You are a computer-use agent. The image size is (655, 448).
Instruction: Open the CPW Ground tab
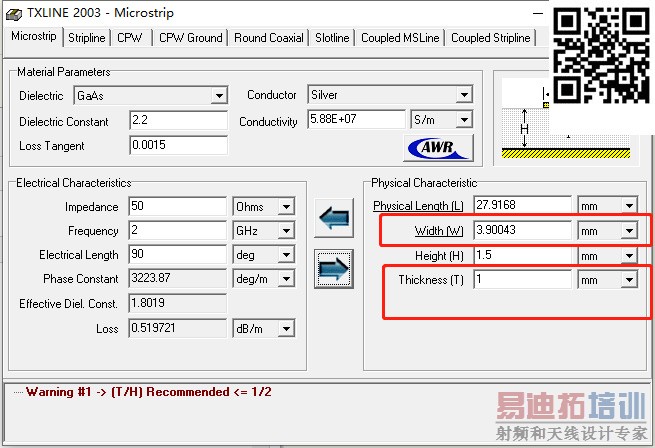coord(190,38)
